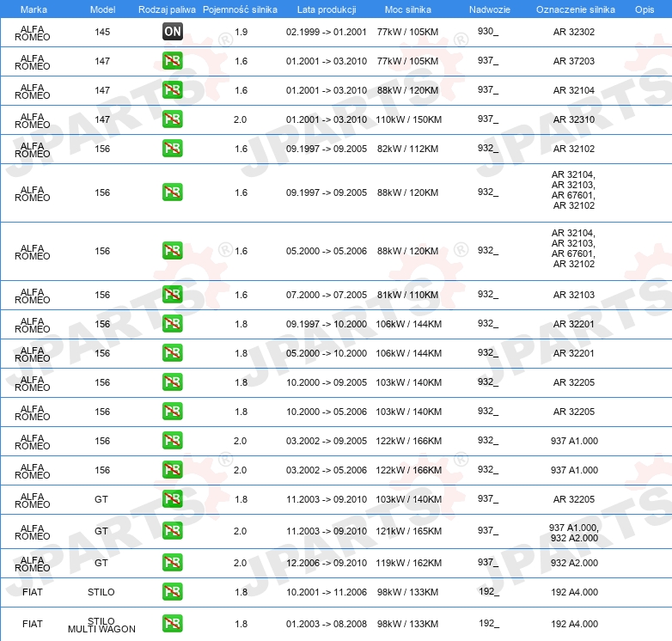
Task: Select the 09.1997 -> 10.2000 production years
Action: (x=327, y=324)
